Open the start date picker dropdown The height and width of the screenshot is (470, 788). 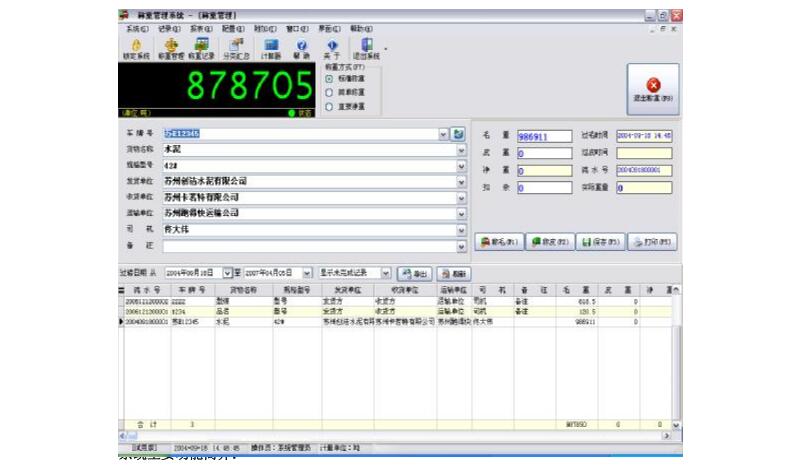[x=227, y=273]
